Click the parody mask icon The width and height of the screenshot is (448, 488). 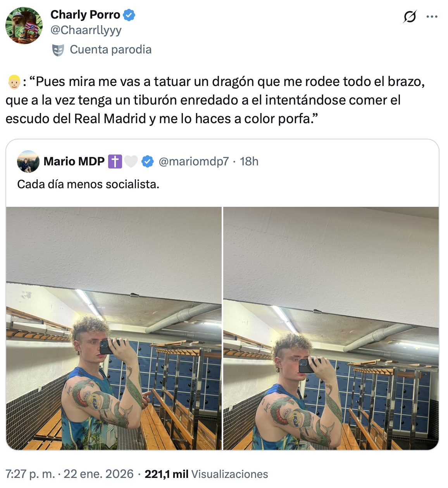click(58, 50)
